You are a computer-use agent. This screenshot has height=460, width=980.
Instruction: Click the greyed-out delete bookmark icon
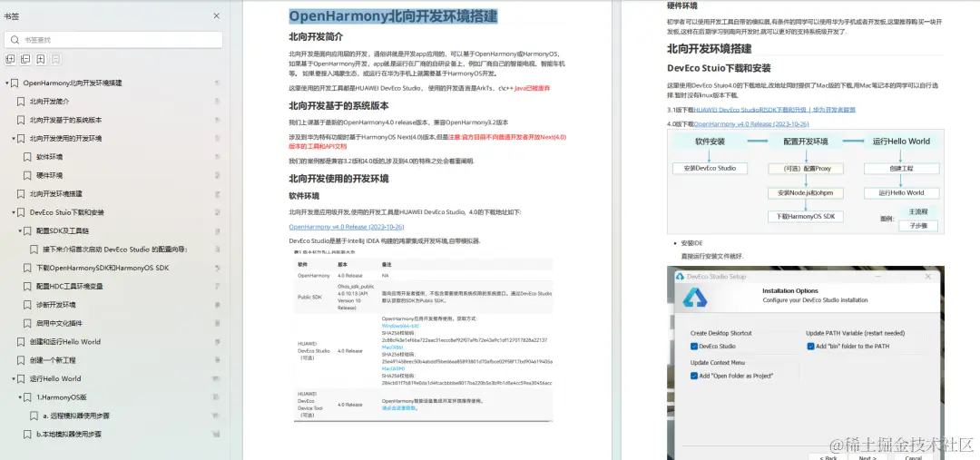[55, 59]
